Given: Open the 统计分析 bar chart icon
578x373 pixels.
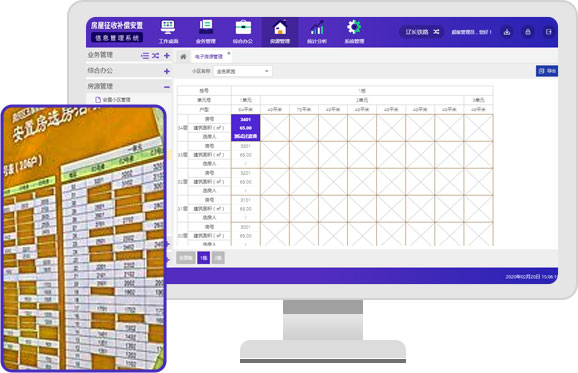Looking at the screenshot, I should click(x=317, y=28).
